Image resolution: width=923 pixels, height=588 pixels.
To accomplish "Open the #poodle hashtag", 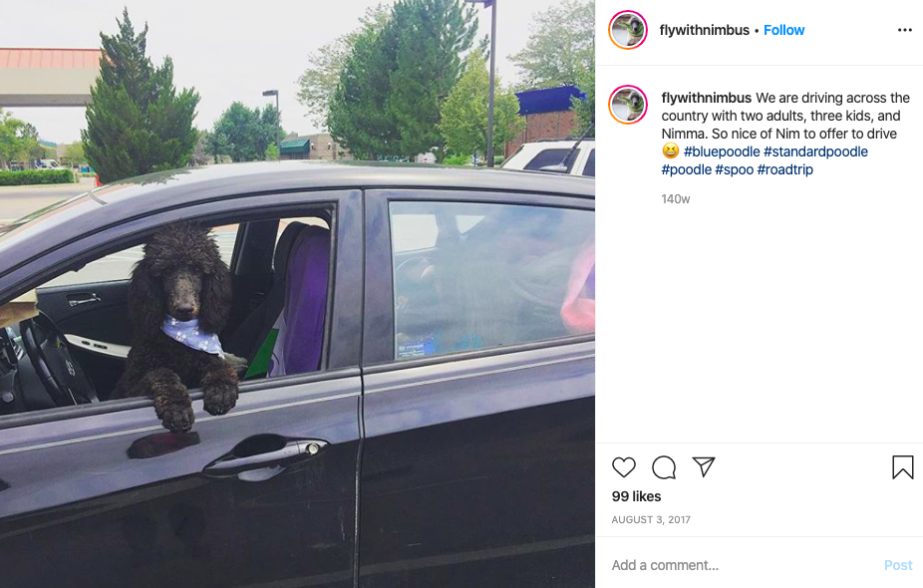I will coord(687,169).
